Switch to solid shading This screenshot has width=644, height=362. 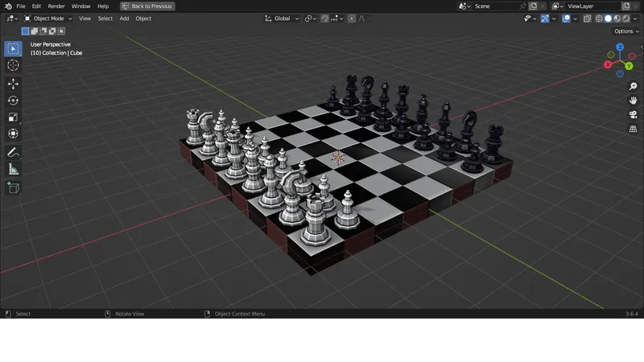(x=609, y=19)
